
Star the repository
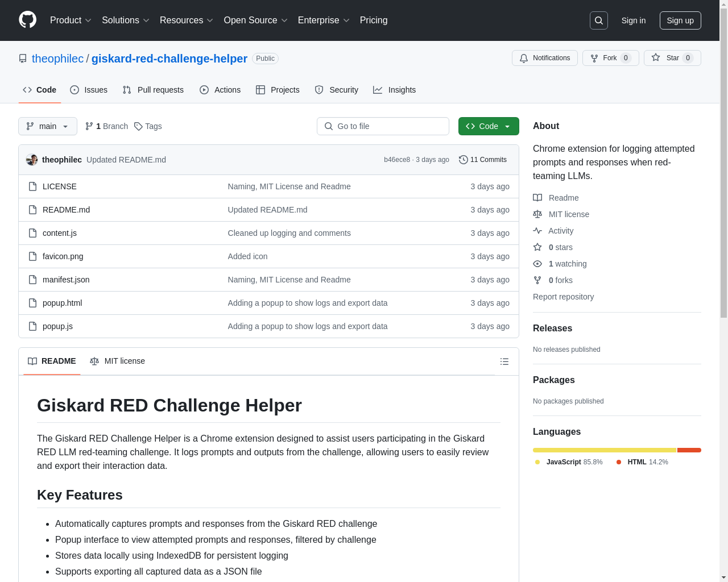coord(672,58)
